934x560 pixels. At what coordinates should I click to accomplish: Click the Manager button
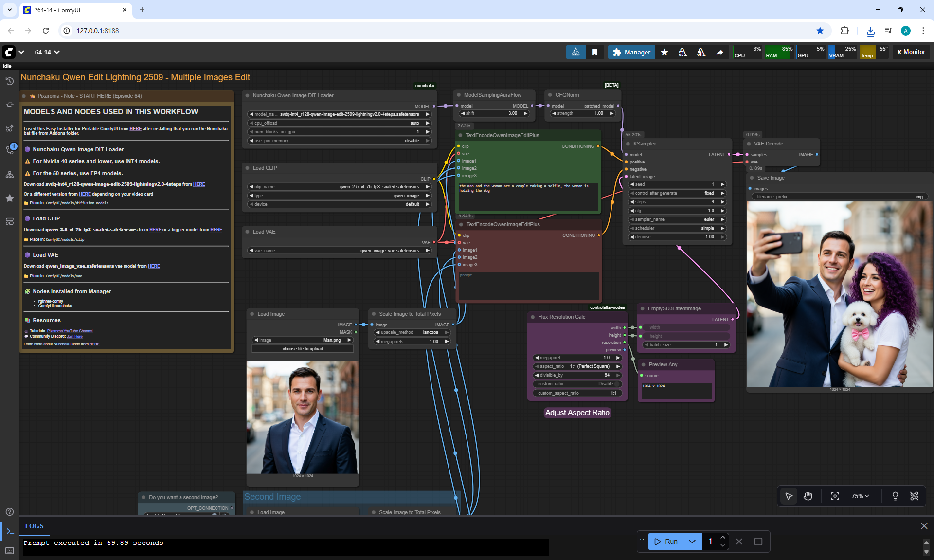coord(631,52)
